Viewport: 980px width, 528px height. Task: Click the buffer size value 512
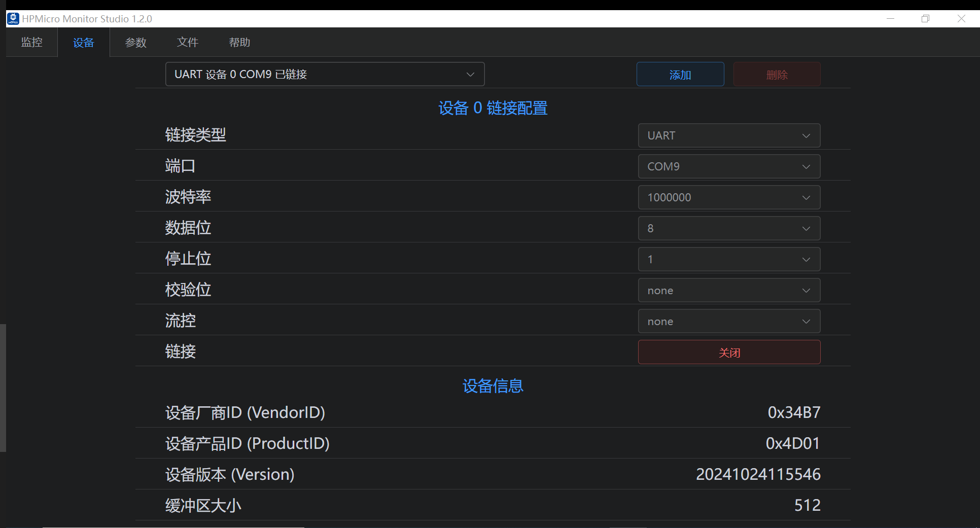[x=808, y=506]
